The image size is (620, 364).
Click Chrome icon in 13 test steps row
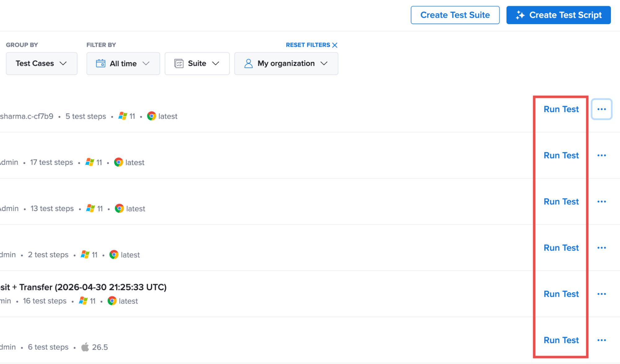(119, 208)
